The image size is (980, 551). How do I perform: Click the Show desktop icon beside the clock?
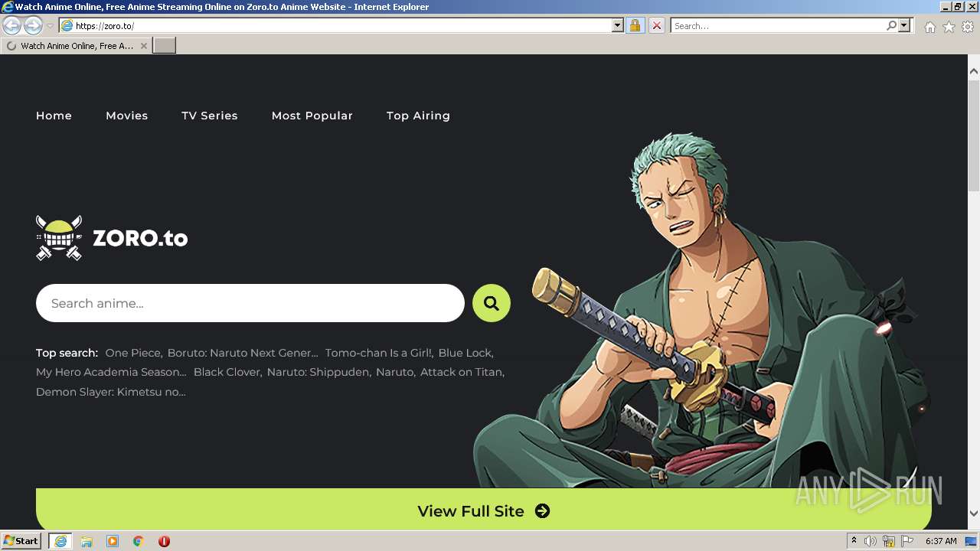pos(971,541)
